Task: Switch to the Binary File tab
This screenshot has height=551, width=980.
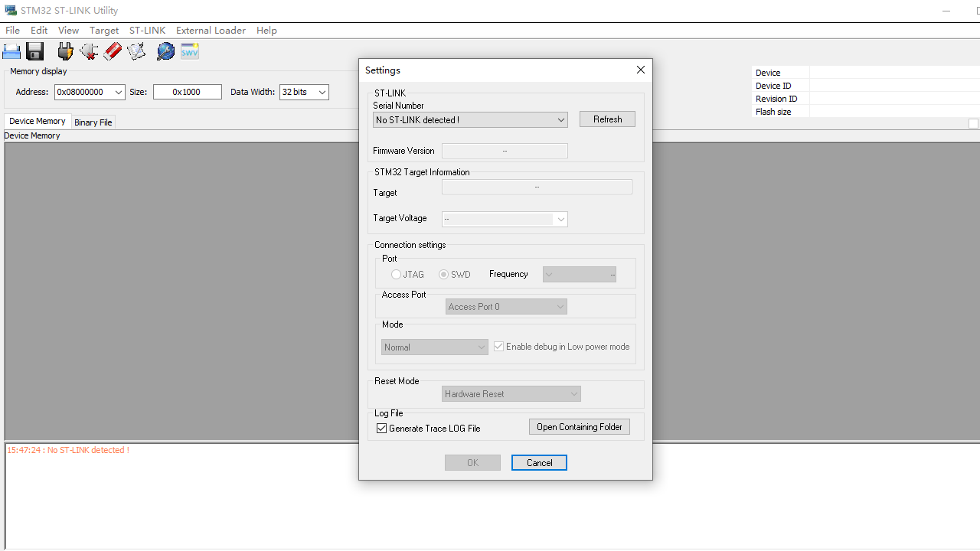Action: pyautogui.click(x=93, y=122)
